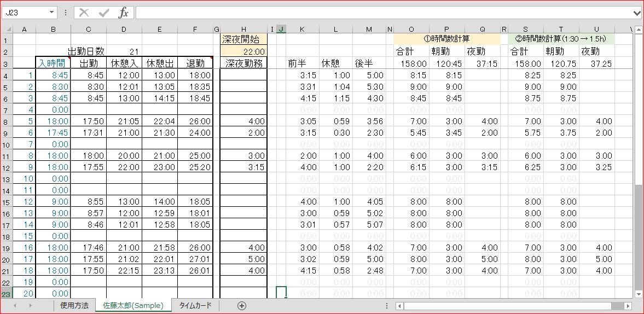
Task: Click cell showing 37:15
Action: tap(483, 63)
